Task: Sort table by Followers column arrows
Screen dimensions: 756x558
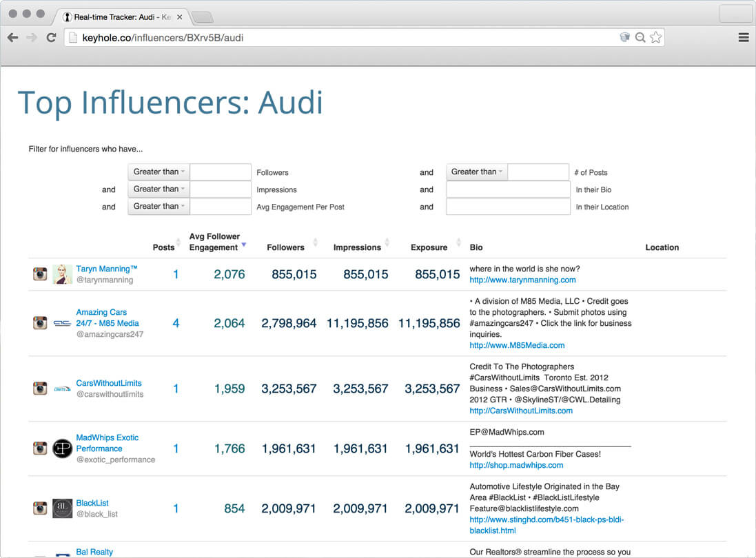Action: (316, 242)
